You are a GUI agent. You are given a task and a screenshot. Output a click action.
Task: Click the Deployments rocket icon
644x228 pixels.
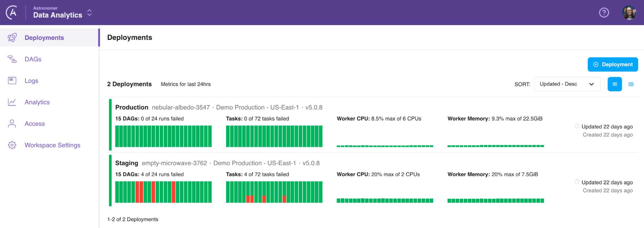(12, 38)
